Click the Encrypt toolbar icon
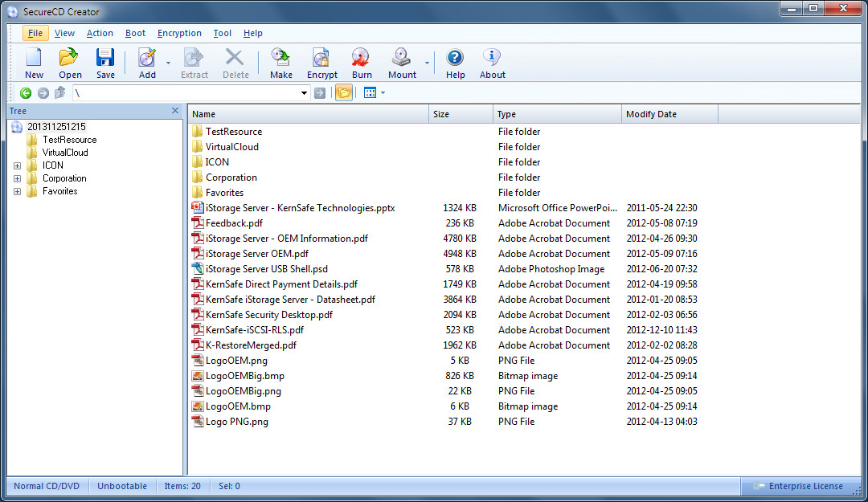 pyautogui.click(x=321, y=58)
